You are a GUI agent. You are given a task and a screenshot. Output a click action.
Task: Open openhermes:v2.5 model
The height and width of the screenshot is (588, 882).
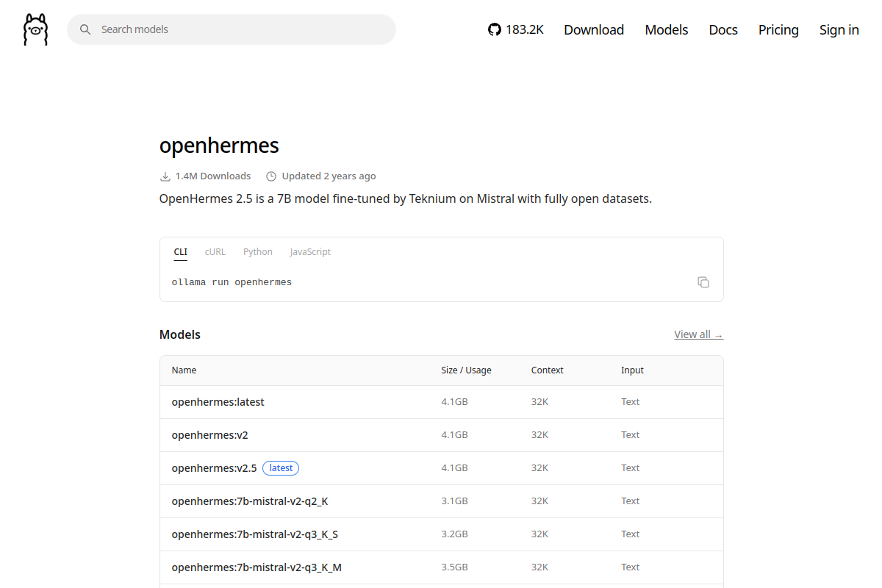[215, 468]
